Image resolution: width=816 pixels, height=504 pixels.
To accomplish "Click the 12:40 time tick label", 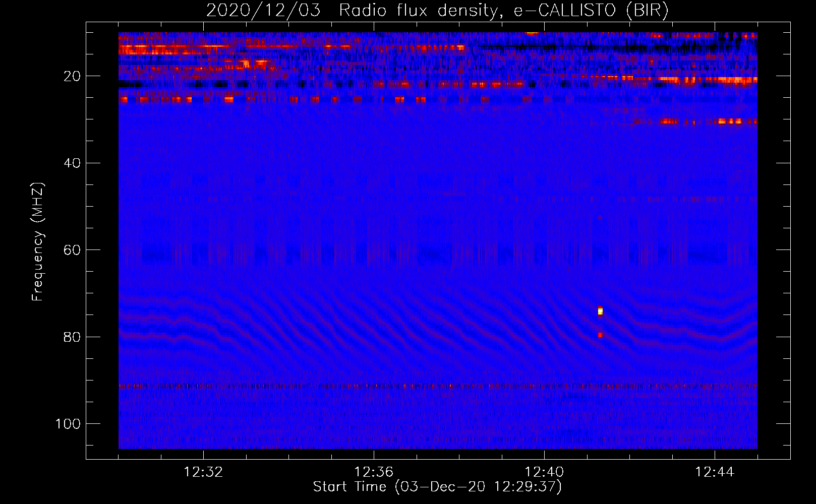I will [x=544, y=472].
